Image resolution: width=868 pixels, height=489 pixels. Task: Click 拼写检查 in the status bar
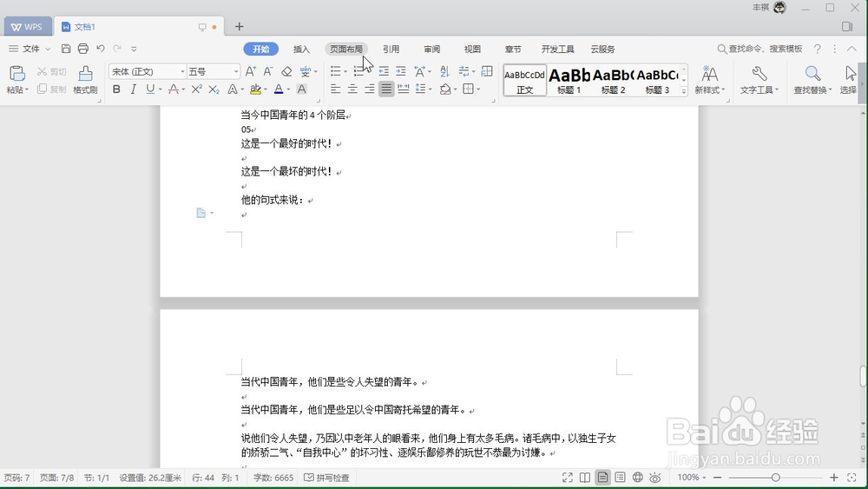326,478
